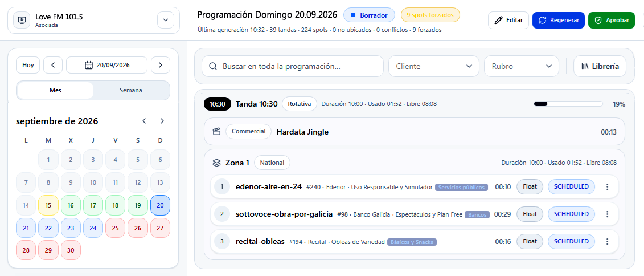Image resolution: width=644 pixels, height=276 pixels.
Task: Click the Commercial tag
Action: pos(248,132)
